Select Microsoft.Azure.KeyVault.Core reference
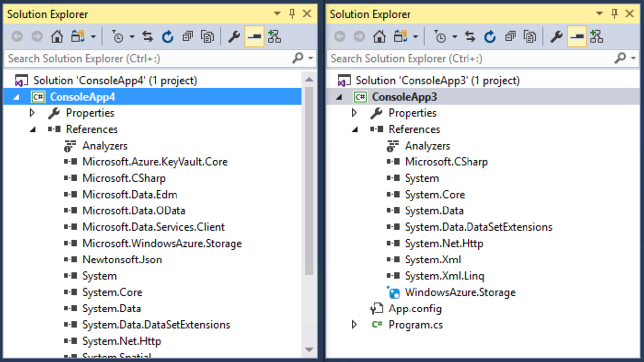Image resolution: width=644 pixels, height=362 pixels. click(x=155, y=162)
